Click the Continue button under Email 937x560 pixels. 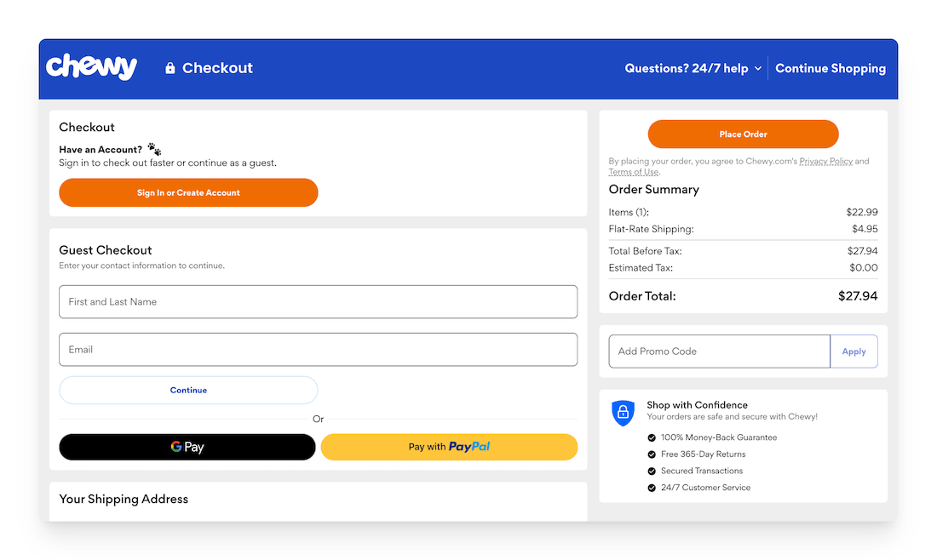[188, 390]
